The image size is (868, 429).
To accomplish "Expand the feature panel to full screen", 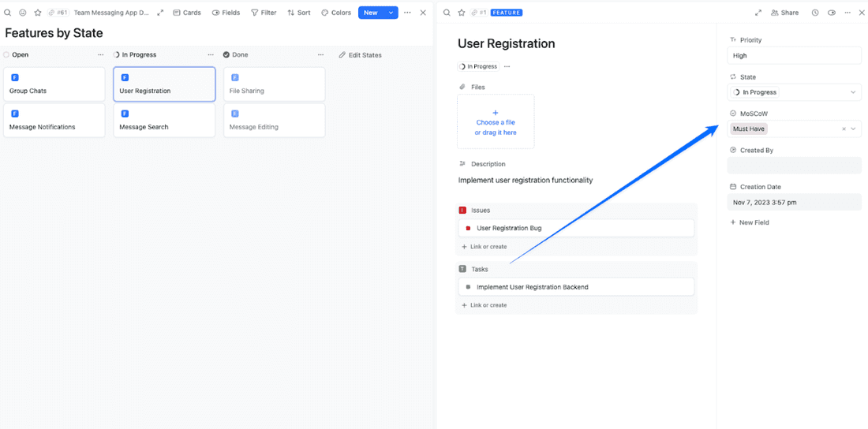I will coord(758,12).
